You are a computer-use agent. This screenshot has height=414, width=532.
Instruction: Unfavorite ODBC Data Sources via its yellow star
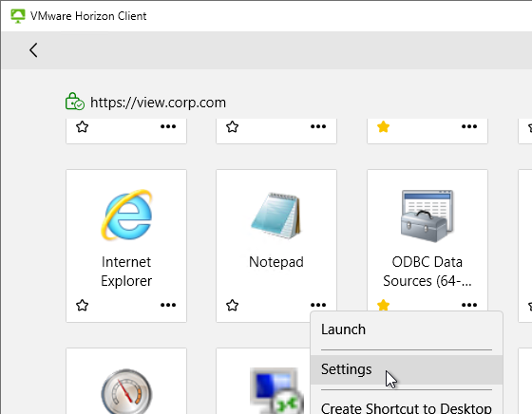click(x=383, y=305)
